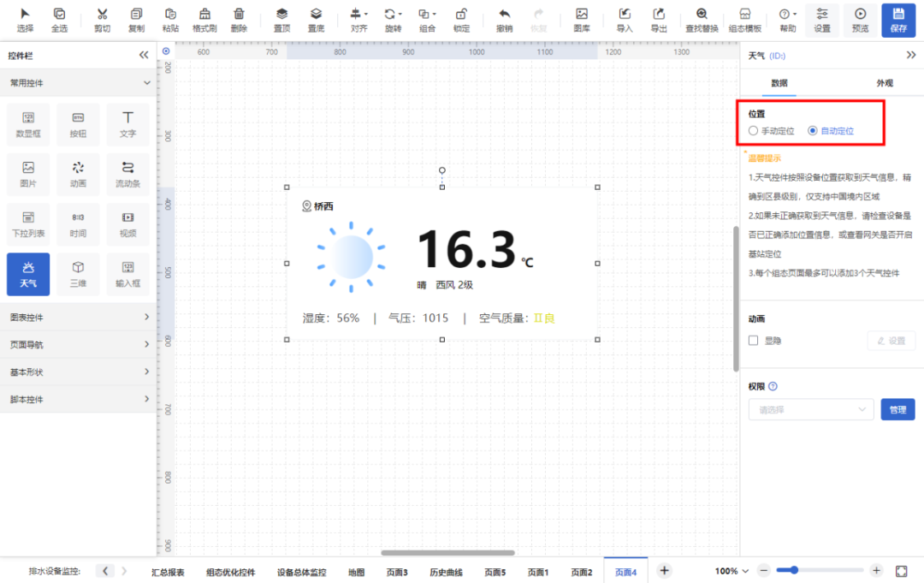924x583 pixels.
Task: Select the 视频 video widget
Action: [127, 224]
